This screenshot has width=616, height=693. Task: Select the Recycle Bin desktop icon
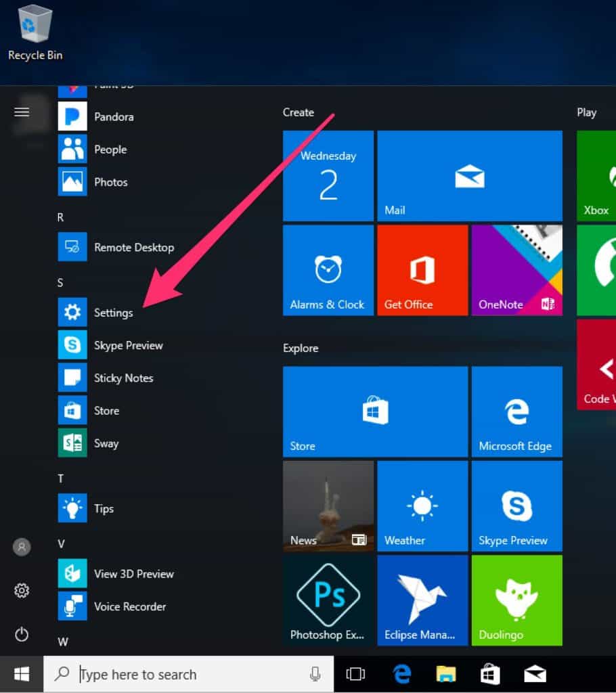pyautogui.click(x=35, y=33)
